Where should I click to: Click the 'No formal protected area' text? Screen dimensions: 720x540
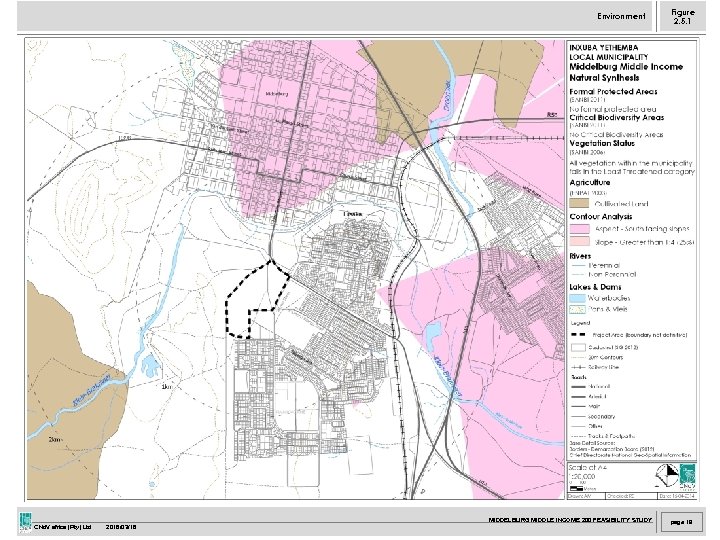[613, 109]
